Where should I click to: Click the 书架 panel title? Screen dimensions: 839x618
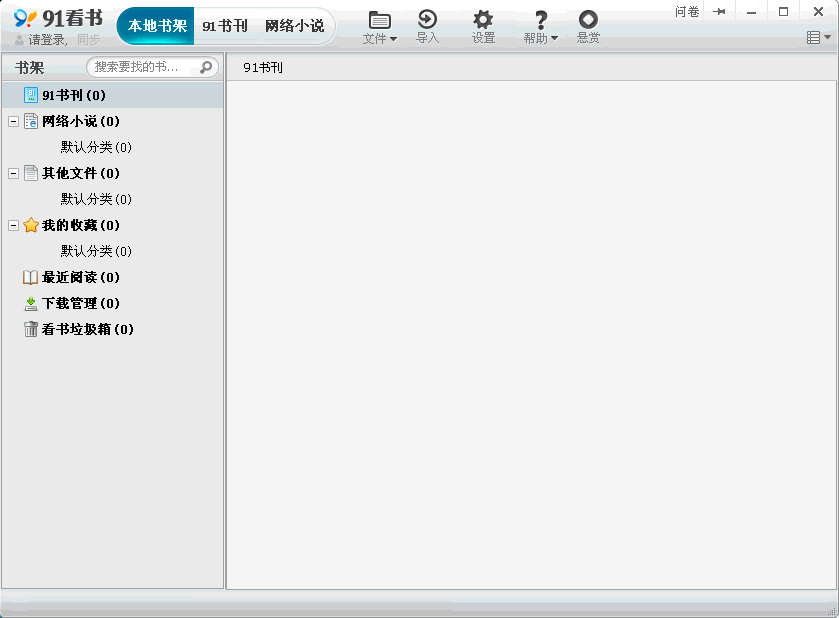tap(29, 68)
